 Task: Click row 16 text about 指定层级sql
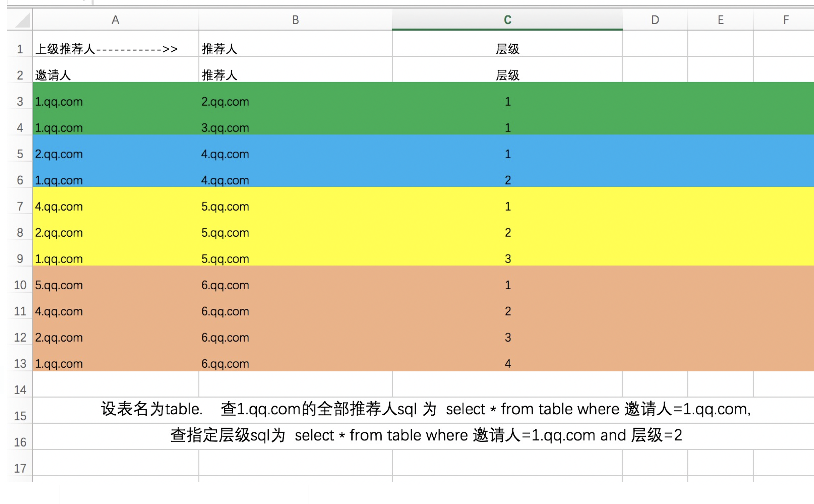[425, 435]
